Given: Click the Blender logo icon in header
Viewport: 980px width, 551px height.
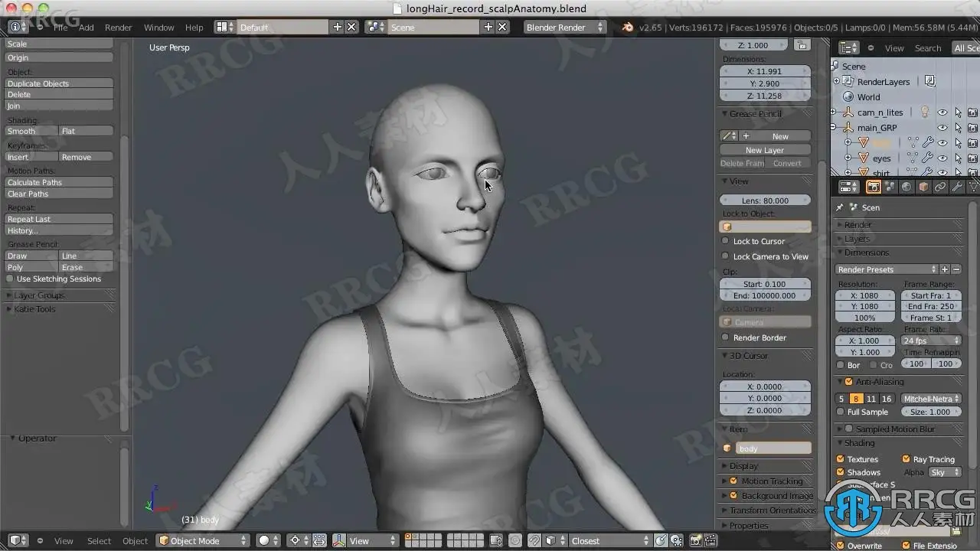Looking at the screenshot, I should [628, 27].
